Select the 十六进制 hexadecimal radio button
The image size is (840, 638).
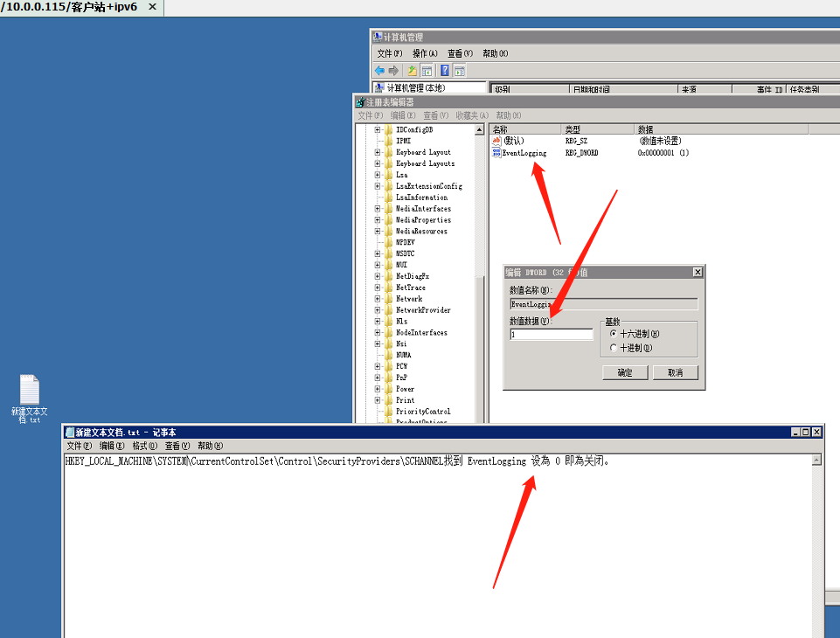click(614, 334)
